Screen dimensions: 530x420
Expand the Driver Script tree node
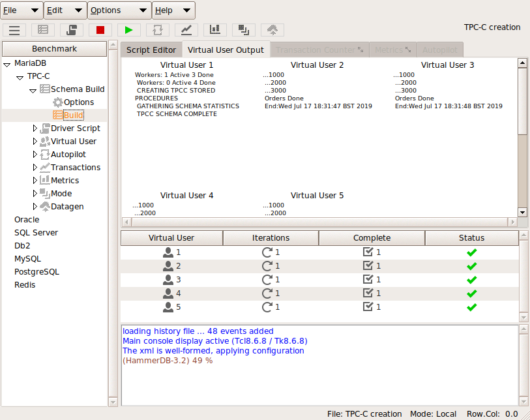pyautogui.click(x=35, y=128)
